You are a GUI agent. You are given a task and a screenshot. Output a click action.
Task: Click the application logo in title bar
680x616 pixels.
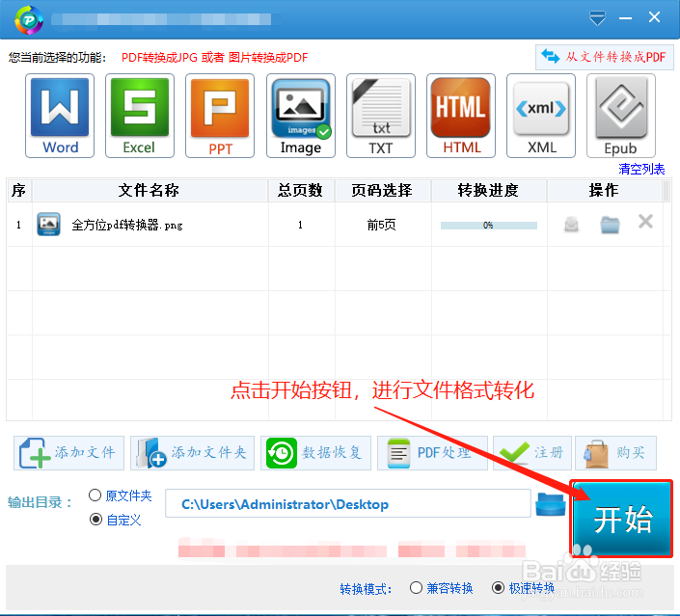point(29,19)
